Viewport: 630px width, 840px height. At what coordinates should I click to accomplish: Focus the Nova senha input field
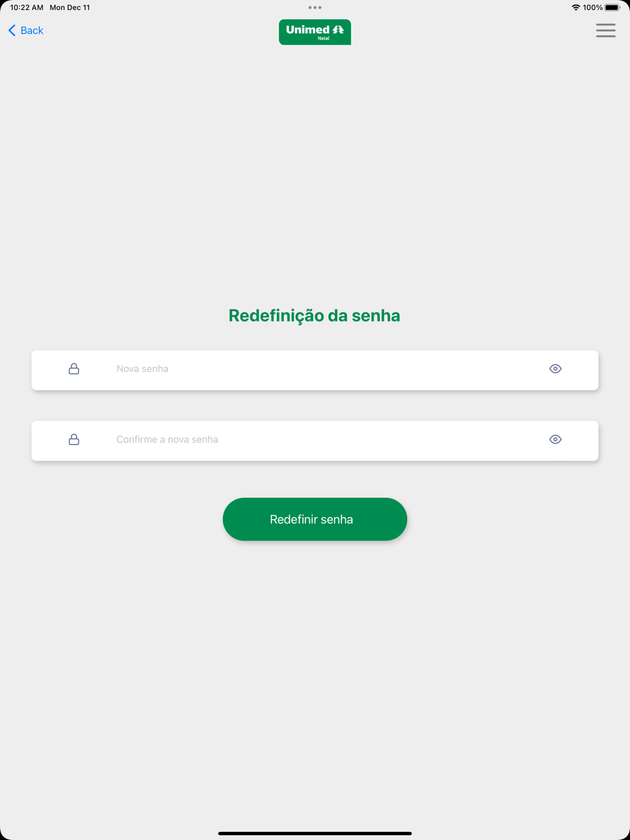point(315,370)
